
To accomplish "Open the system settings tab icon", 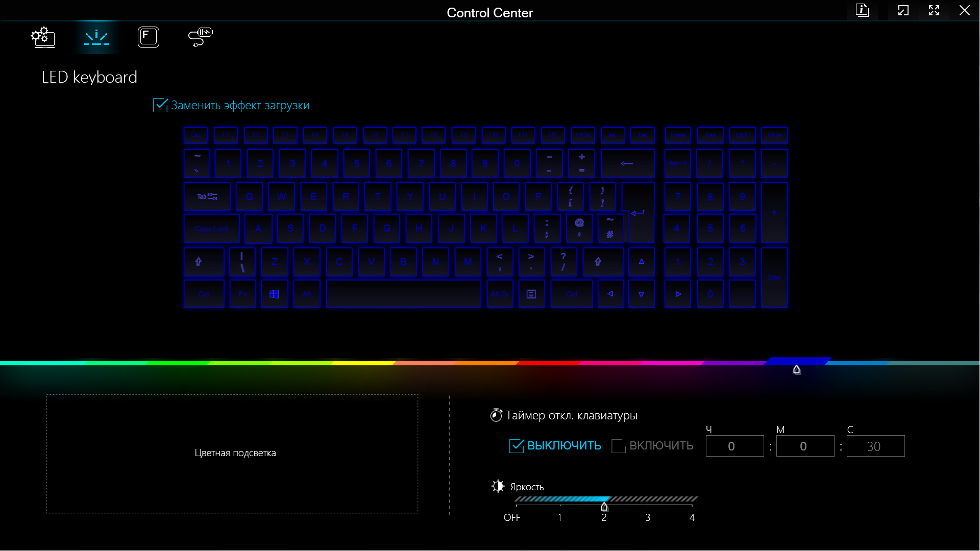I will pyautogui.click(x=43, y=37).
